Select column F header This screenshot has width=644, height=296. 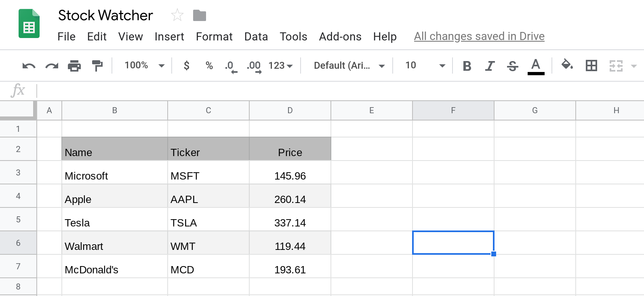coord(453,110)
